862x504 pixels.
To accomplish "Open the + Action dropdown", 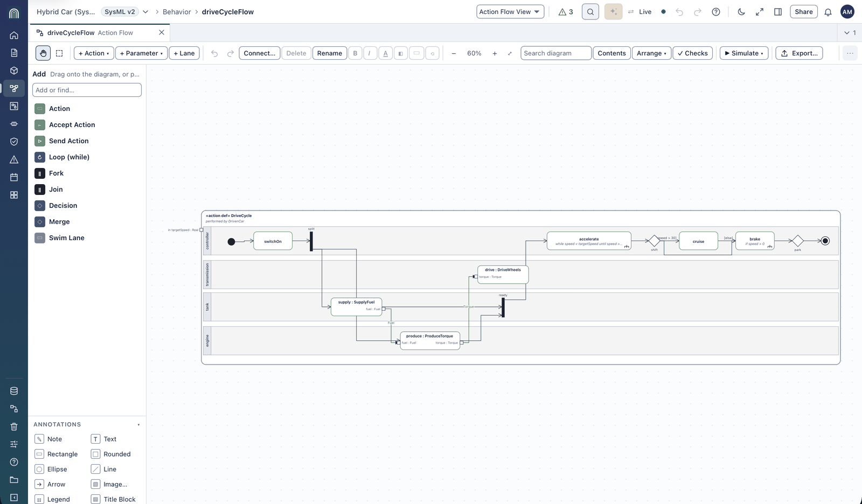I will pos(94,53).
